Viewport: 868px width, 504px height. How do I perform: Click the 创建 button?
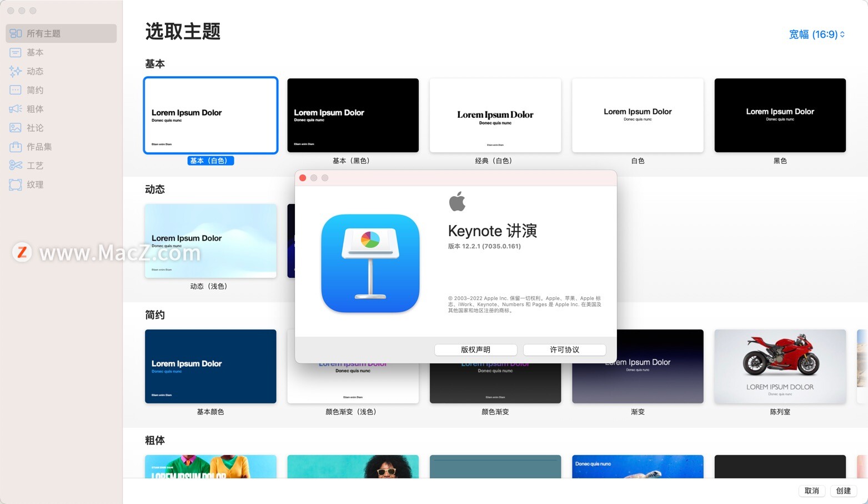point(843,491)
